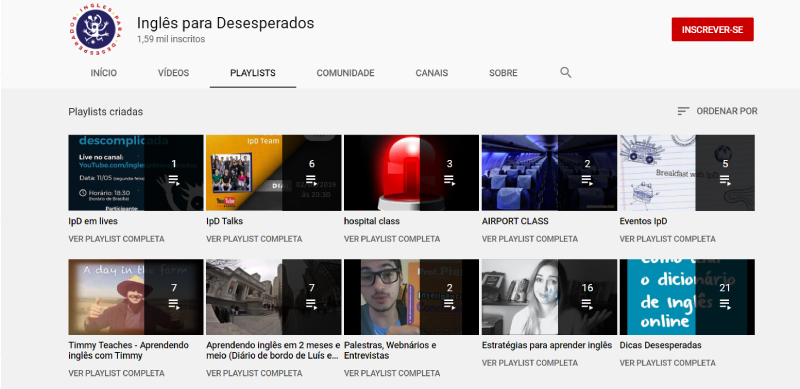Switch to the INÍCIO tab
Image resolution: width=800 pixels, height=389 pixels.
[x=104, y=73]
